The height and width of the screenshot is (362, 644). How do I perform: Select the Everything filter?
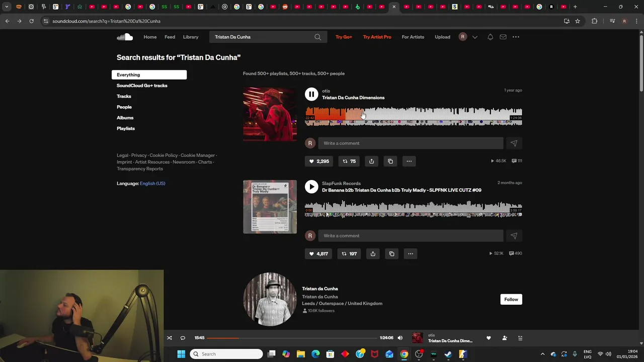(149, 75)
